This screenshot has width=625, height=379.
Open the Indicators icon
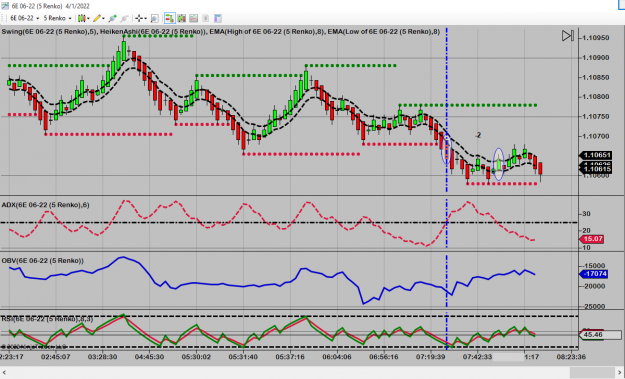pos(194,18)
